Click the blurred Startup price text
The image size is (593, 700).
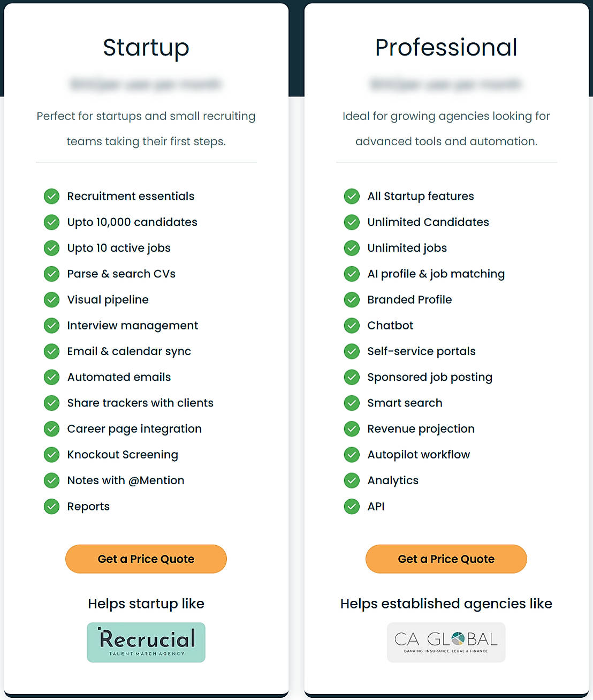click(x=146, y=84)
